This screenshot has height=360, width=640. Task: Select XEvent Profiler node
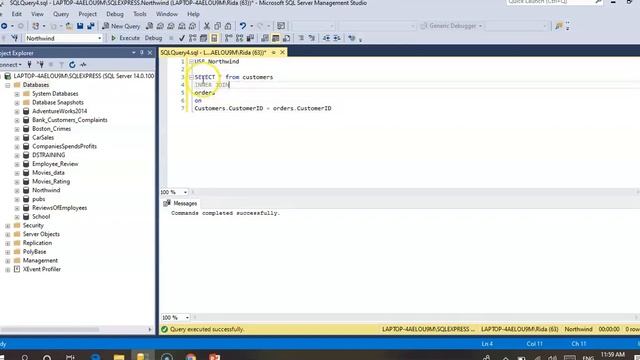click(42, 269)
